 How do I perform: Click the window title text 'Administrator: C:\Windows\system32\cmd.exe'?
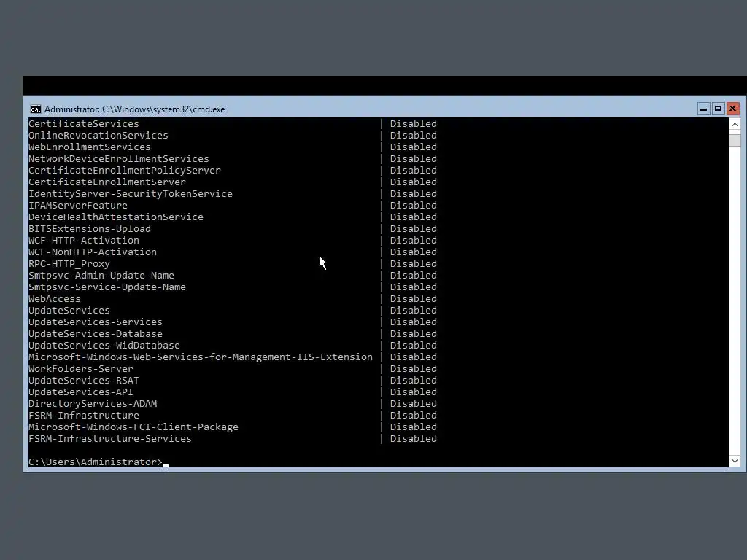click(134, 109)
